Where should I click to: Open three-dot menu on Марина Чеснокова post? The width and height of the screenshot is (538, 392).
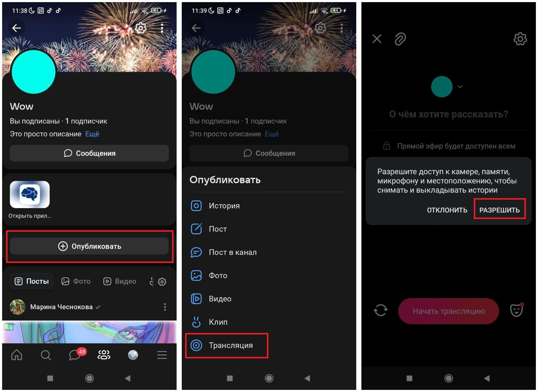pyautogui.click(x=165, y=307)
